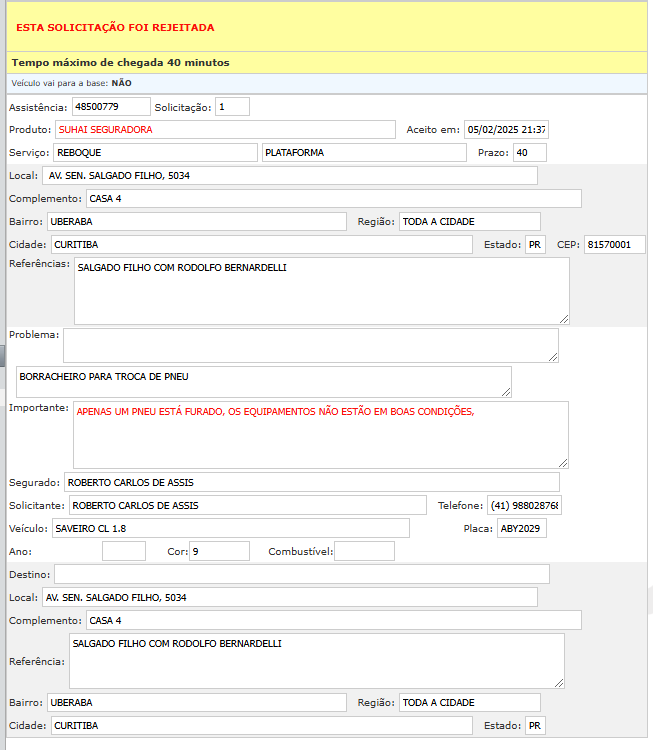653x750 pixels.
Task: Focus the Solicitante name field
Action: (x=247, y=505)
